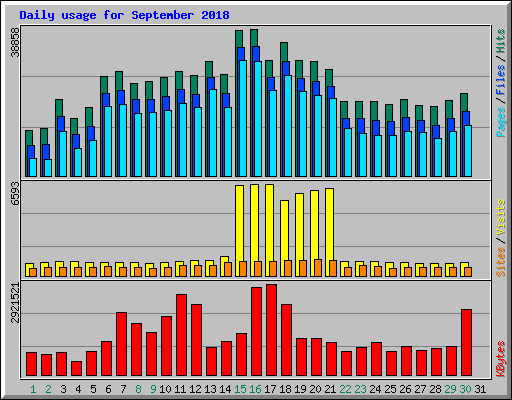Click day label 14 on the x-axis
The height and width of the screenshot is (400, 512).
coord(225,389)
